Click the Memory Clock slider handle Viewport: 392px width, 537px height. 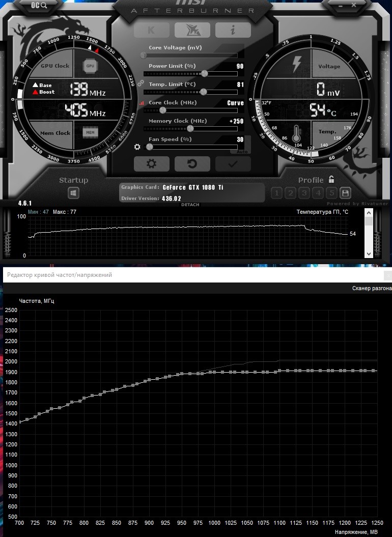click(x=190, y=128)
